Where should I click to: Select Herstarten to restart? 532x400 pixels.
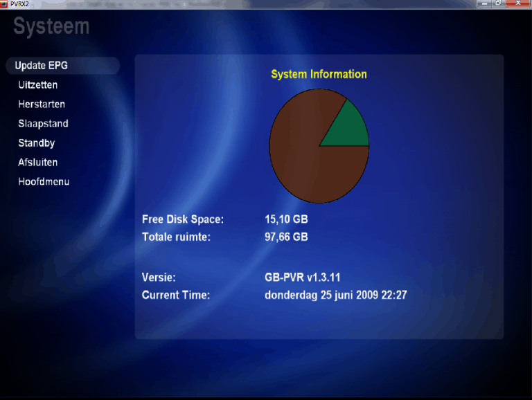[42, 104]
